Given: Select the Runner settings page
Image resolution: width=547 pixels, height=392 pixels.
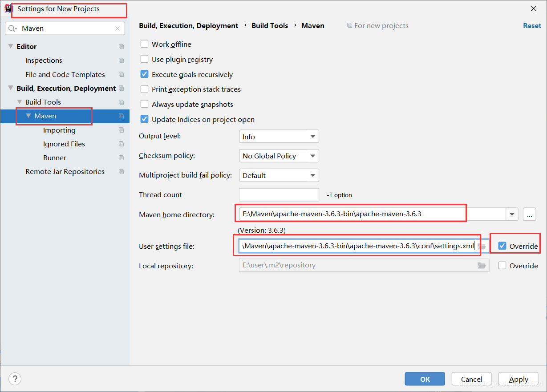Looking at the screenshot, I should 55,158.
